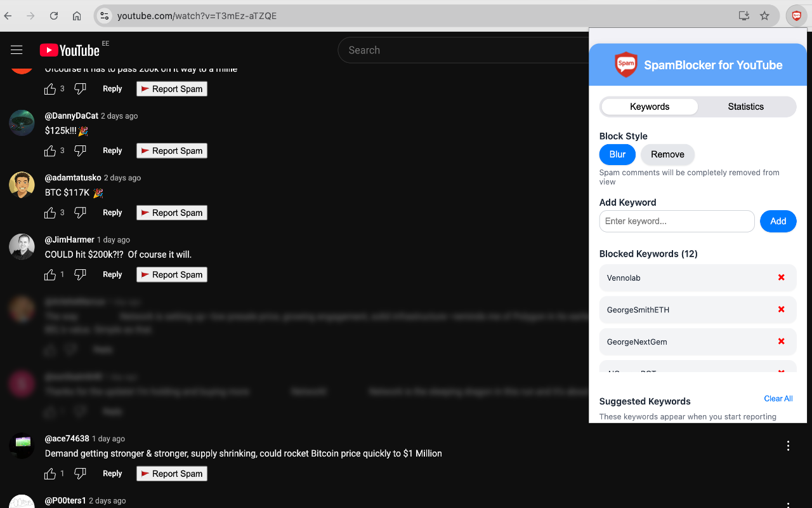Dislike the comment by @ace74638
Screen dimensions: 812x508
click(x=80, y=474)
